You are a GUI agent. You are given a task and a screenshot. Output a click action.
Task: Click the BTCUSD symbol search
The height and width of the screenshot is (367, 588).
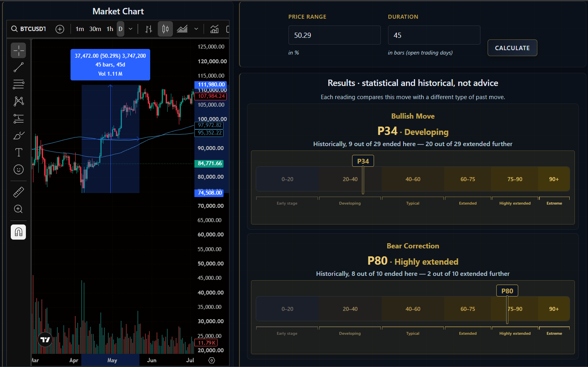(x=29, y=29)
